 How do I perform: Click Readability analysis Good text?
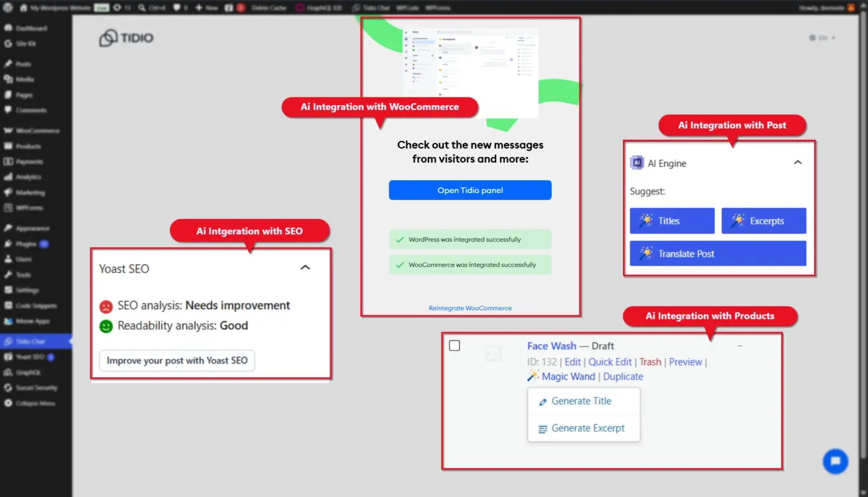tap(183, 326)
